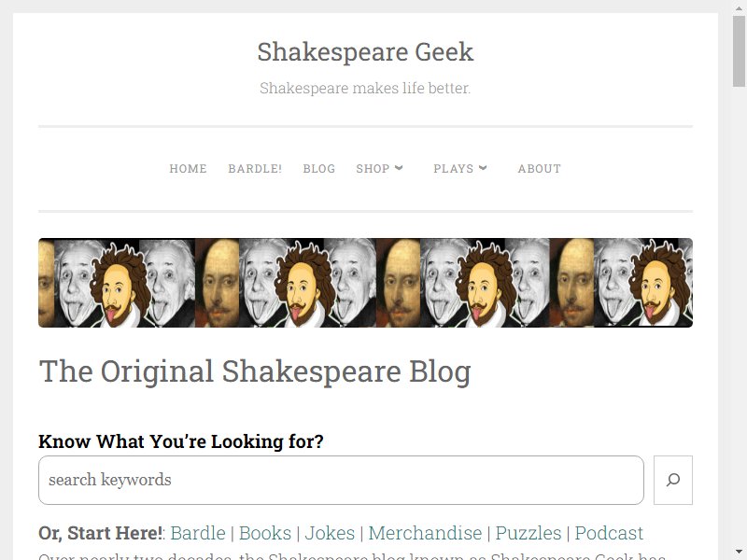Open the BLOG menu item
The height and width of the screenshot is (560, 747).
[318, 169]
